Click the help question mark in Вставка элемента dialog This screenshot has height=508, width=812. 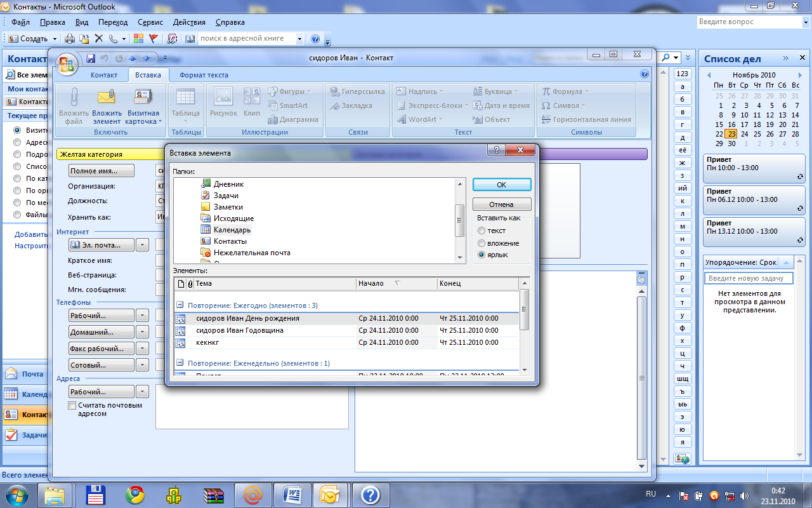click(x=496, y=150)
